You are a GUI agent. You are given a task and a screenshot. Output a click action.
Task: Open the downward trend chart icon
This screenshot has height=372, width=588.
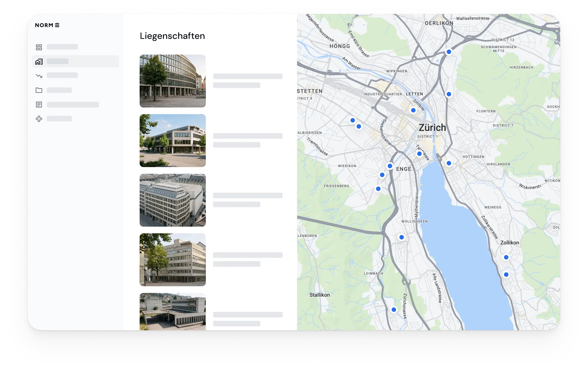(x=39, y=76)
